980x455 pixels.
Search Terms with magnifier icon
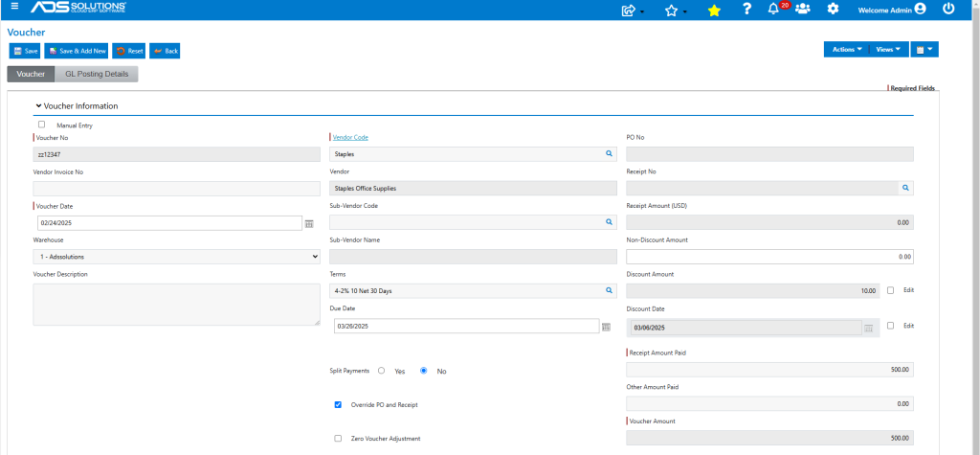[x=609, y=290]
